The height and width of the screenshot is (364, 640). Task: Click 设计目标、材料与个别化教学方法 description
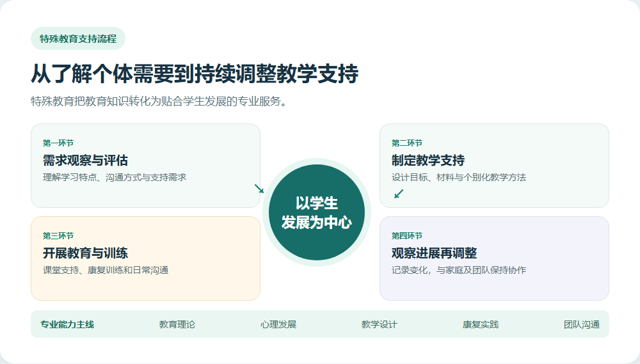[459, 177]
